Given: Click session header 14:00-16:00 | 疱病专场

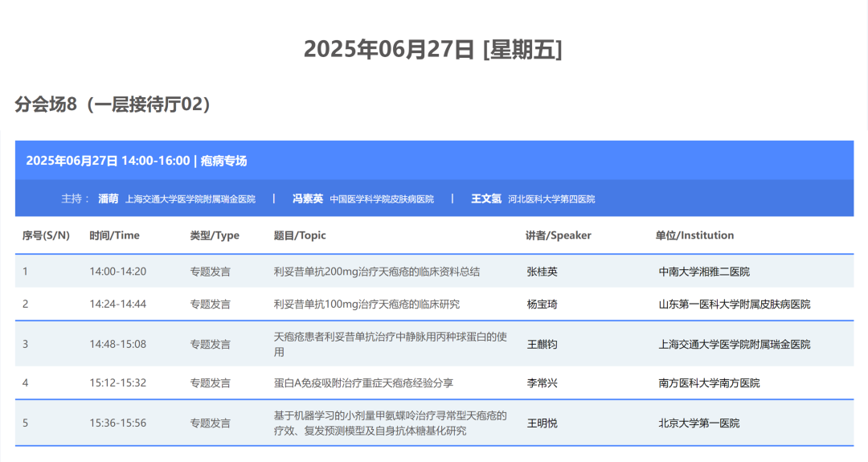Looking at the screenshot, I should click(x=136, y=161).
